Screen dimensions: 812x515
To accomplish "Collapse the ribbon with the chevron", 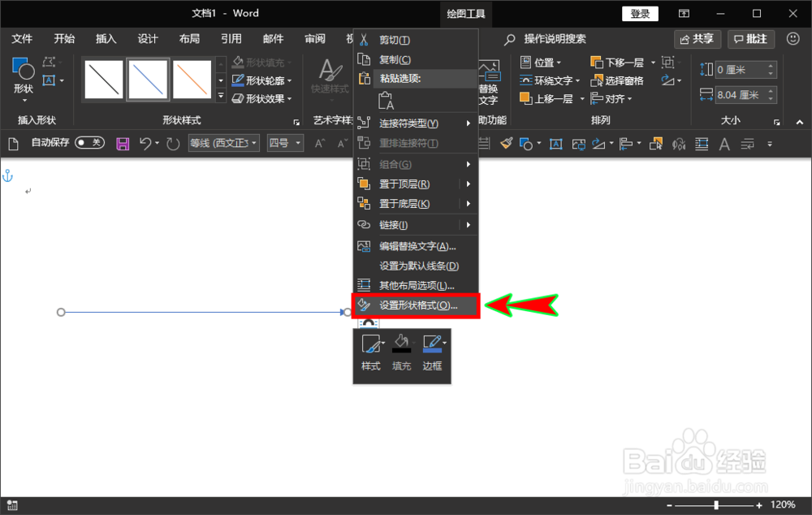I will pyautogui.click(x=800, y=123).
